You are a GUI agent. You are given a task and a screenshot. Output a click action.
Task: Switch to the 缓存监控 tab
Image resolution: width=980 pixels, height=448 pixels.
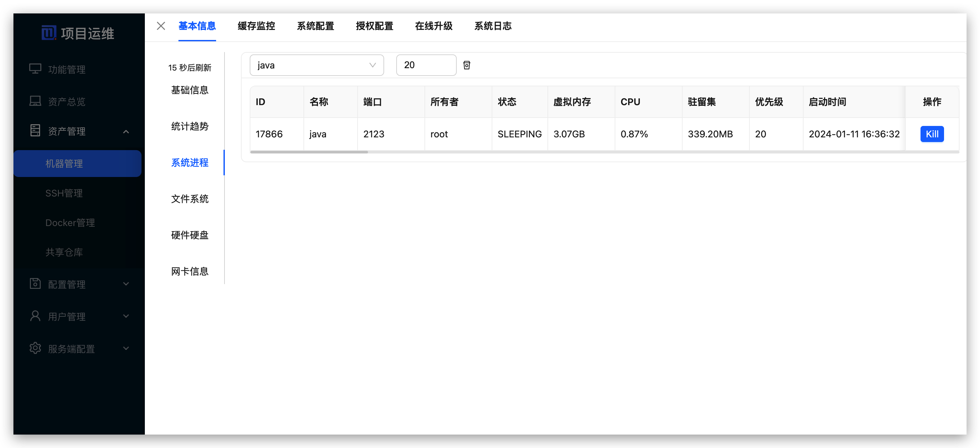[x=256, y=26]
